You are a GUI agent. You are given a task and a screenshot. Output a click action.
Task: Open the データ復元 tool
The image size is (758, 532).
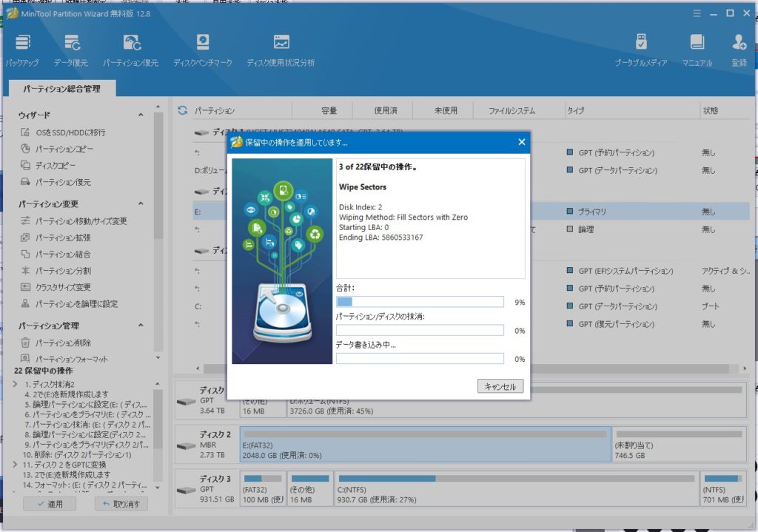coord(71,44)
